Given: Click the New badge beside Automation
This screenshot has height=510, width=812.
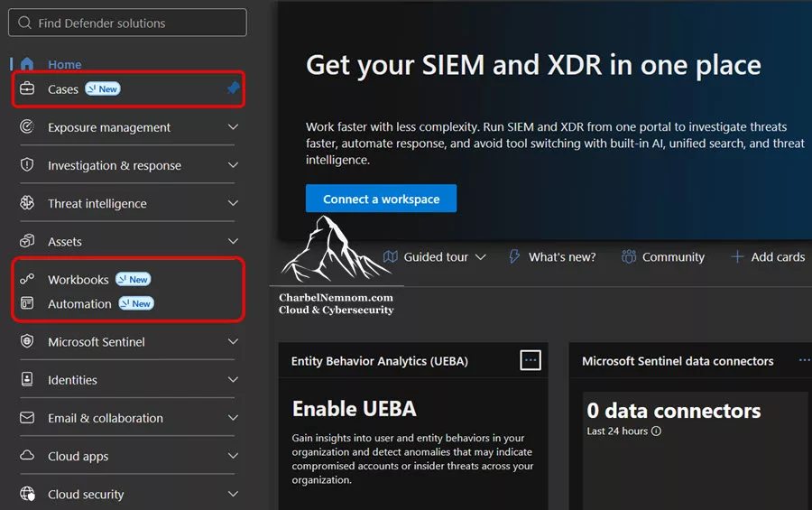Looking at the screenshot, I should pos(136,303).
